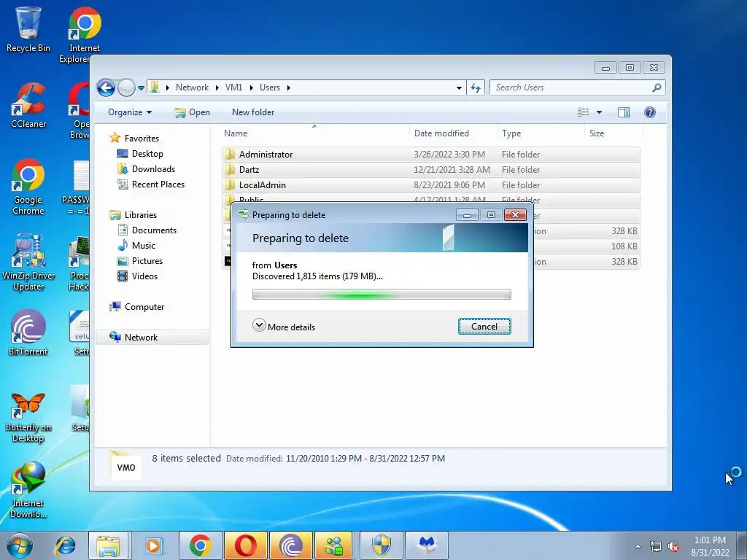Select Computer in navigation pane
The width and height of the screenshot is (747, 560).
137,307
